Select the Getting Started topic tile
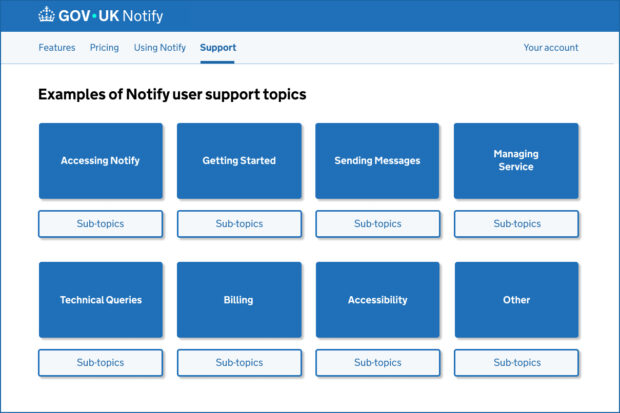This screenshot has width=620, height=413. (239, 161)
